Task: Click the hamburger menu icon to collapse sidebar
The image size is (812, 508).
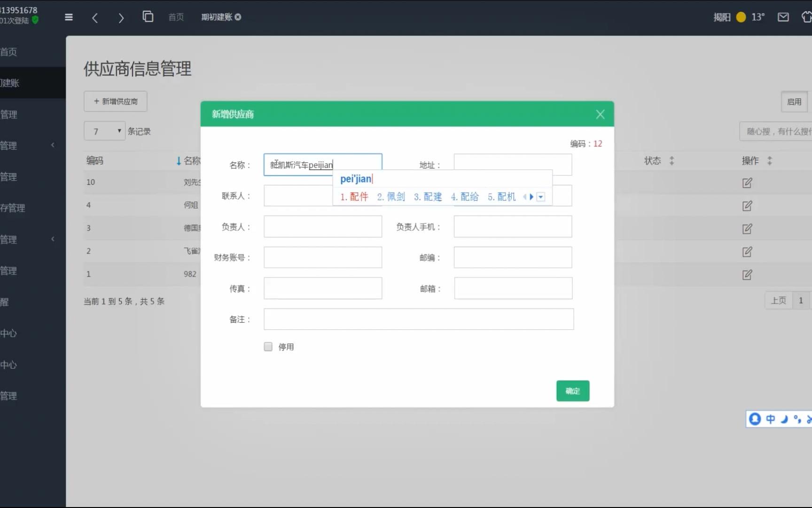Action: (68, 17)
